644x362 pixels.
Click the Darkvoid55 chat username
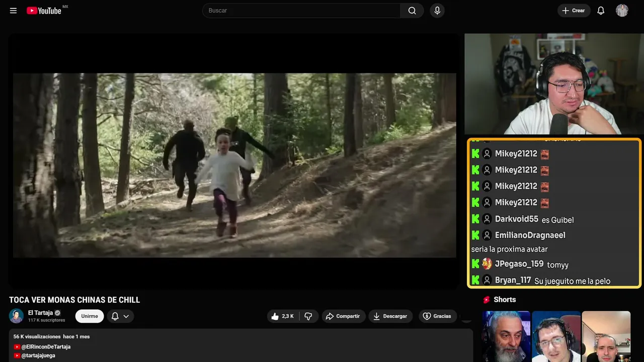click(517, 219)
